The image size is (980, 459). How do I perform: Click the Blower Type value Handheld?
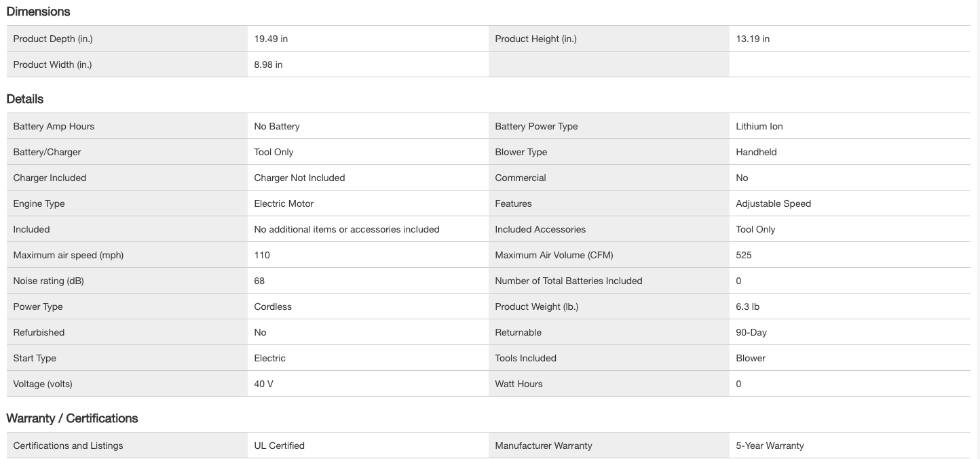pyautogui.click(x=756, y=152)
